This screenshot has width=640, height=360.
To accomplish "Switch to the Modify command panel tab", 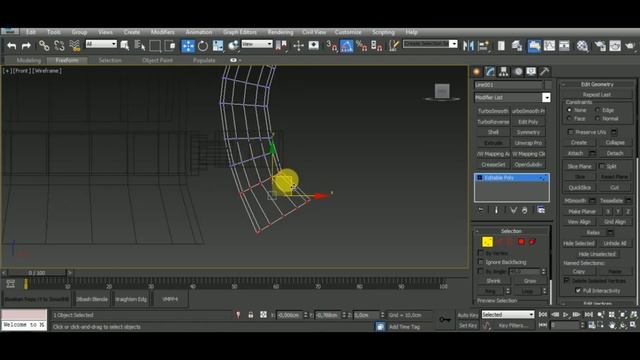I will (490, 72).
